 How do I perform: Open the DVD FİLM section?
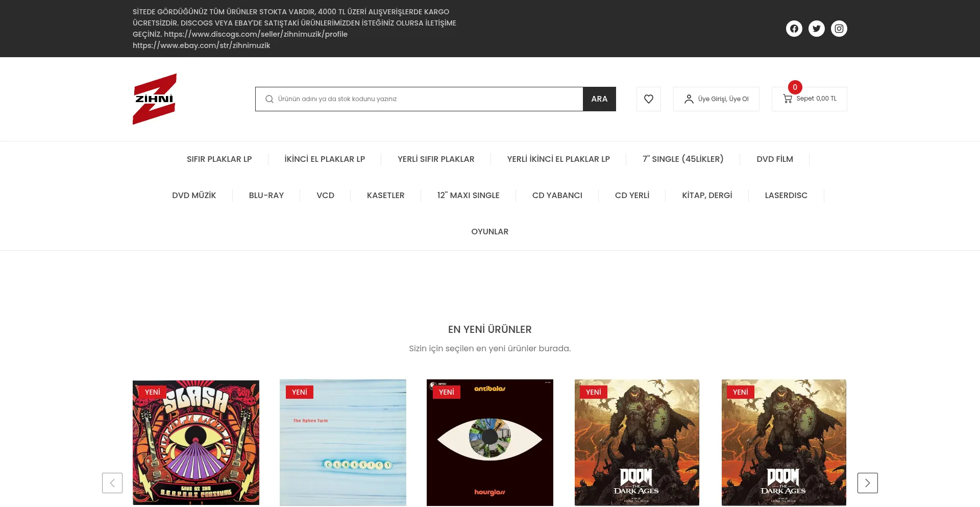point(775,159)
